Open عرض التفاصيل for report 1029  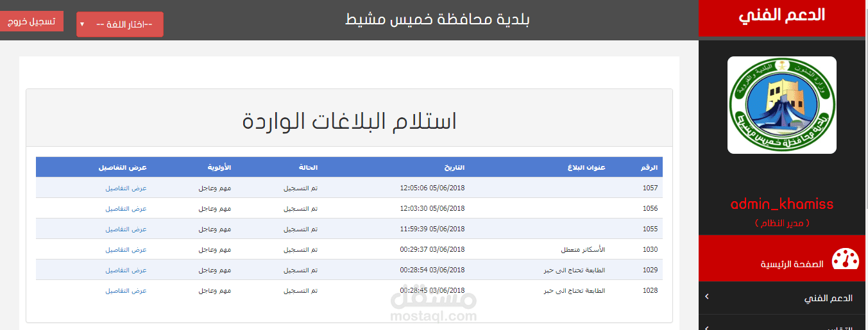click(x=126, y=270)
